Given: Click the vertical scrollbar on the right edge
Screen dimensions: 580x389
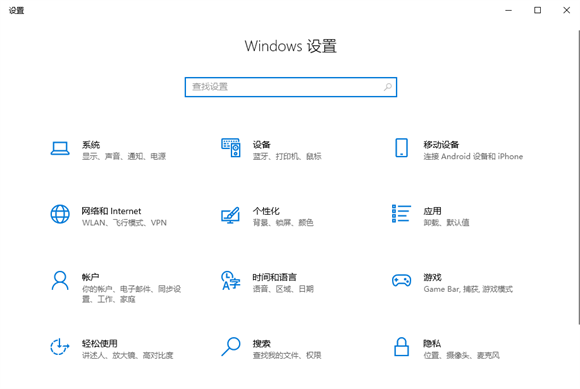Looking at the screenshot, I should 579,177.
